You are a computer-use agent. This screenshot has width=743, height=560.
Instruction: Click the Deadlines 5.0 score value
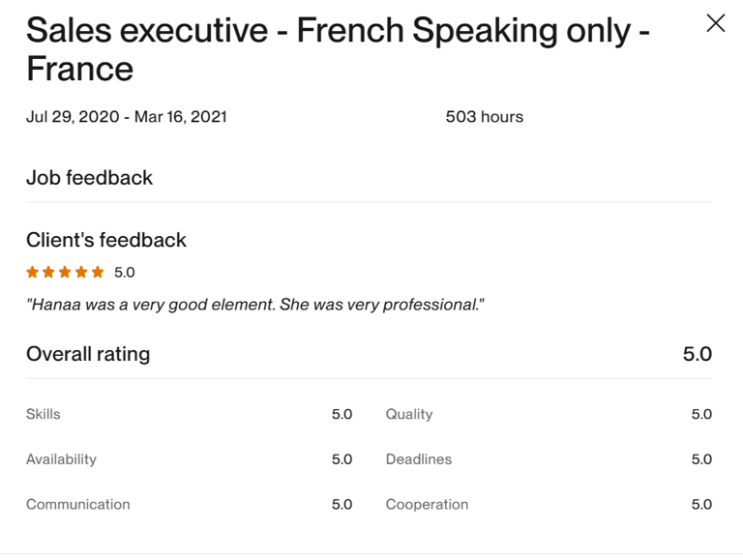point(701,459)
